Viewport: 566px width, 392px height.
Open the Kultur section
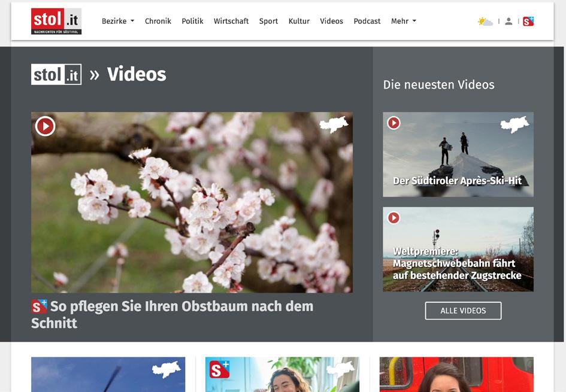click(x=299, y=22)
